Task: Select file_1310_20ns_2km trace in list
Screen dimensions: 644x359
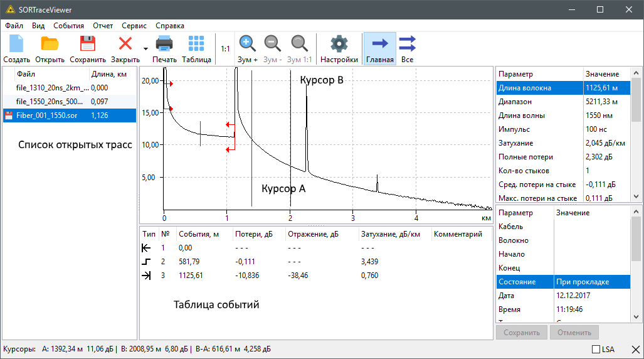Action: [53, 88]
